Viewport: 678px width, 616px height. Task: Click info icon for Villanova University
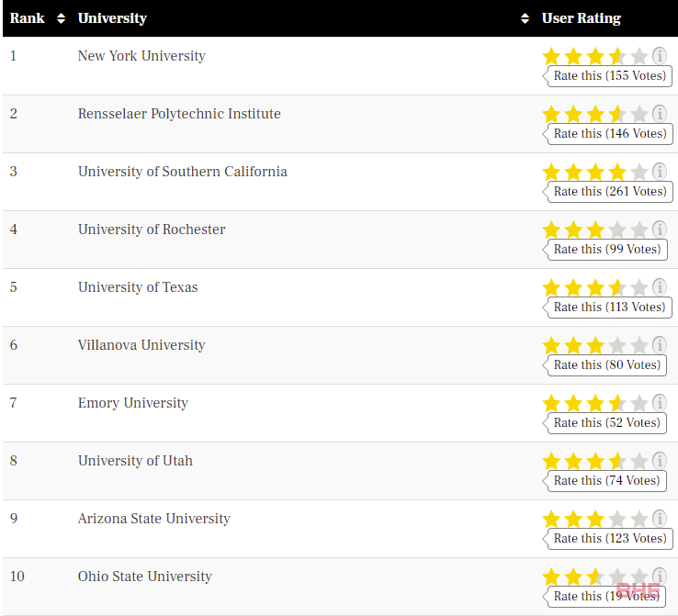tap(660, 345)
